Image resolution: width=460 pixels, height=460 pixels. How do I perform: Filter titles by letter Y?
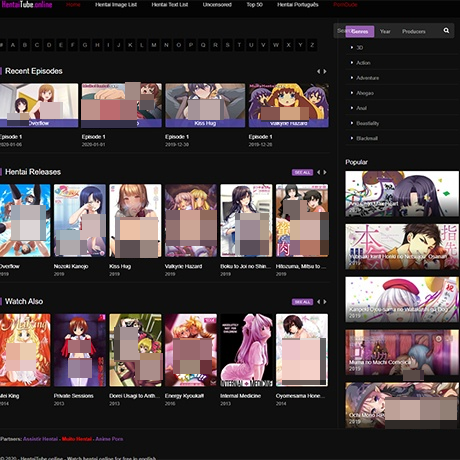[x=300, y=45]
